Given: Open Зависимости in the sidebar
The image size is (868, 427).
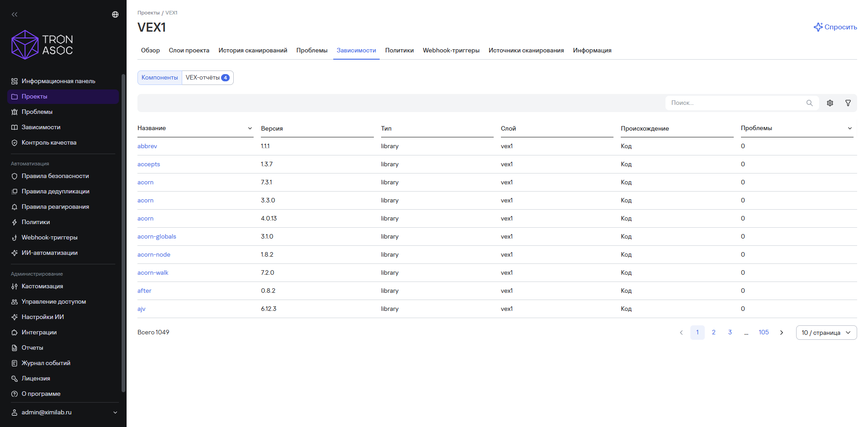Looking at the screenshot, I should pyautogui.click(x=63, y=127).
